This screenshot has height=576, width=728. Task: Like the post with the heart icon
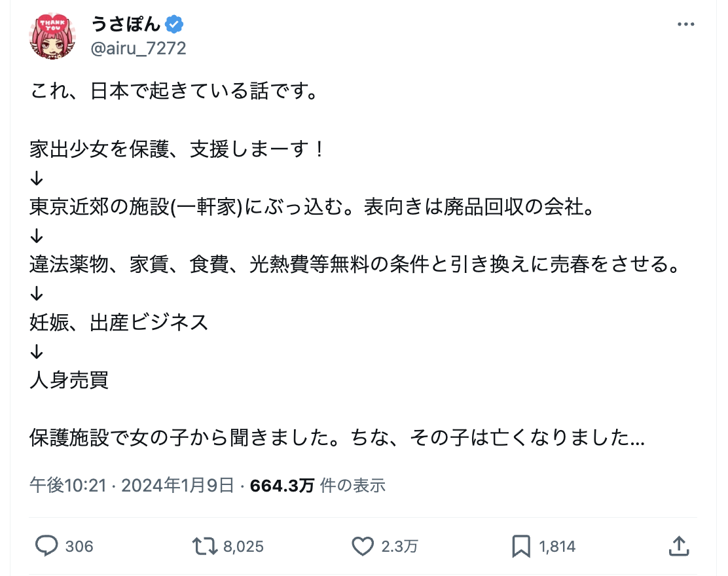363,545
